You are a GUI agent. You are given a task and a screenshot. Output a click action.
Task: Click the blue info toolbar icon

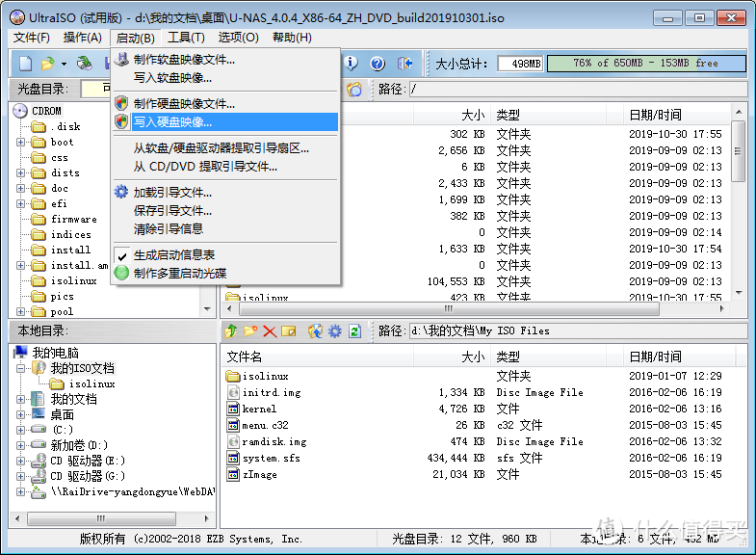351,64
